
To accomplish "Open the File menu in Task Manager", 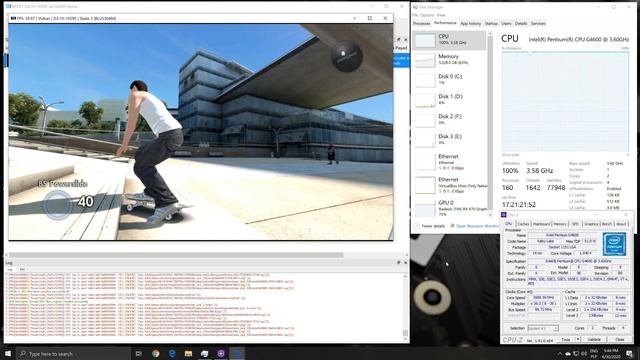I will (415, 15).
